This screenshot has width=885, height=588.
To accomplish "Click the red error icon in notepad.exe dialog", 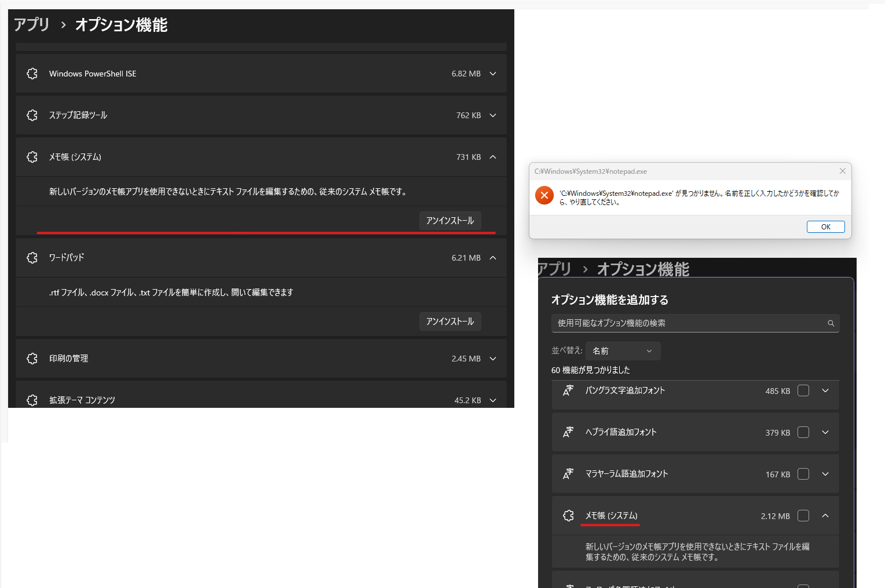I will 544,195.
